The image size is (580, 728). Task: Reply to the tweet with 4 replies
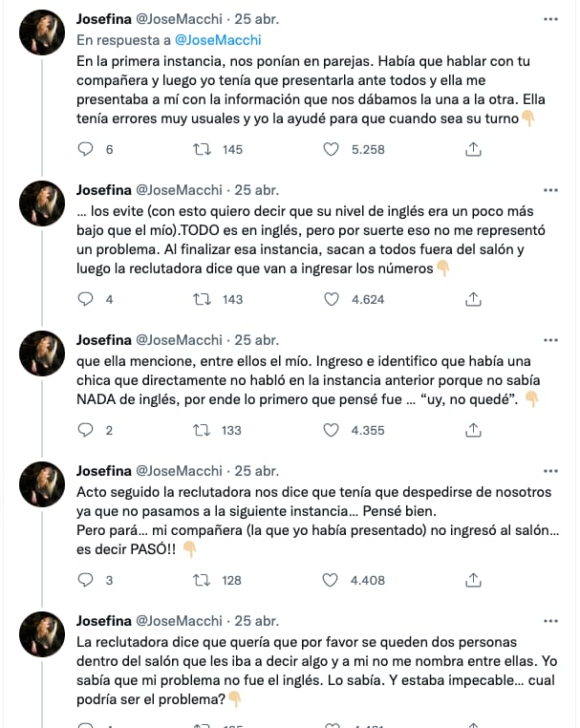coord(86,299)
